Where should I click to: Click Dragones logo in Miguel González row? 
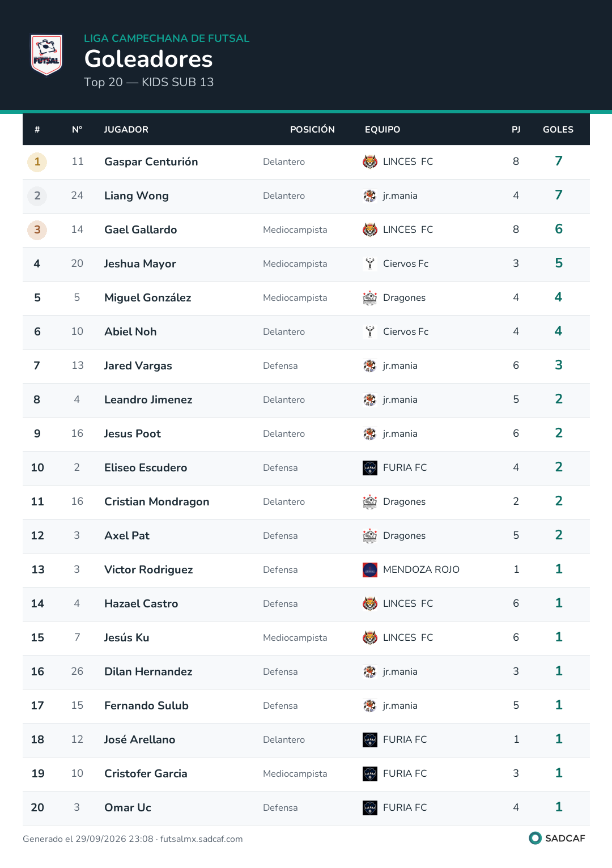(x=370, y=297)
